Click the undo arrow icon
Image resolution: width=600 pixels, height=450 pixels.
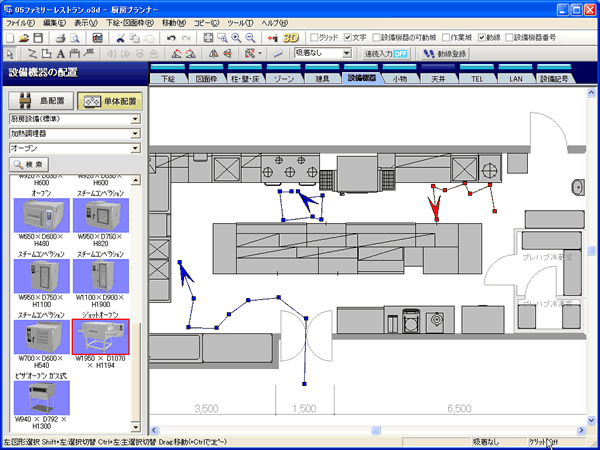coord(171,37)
